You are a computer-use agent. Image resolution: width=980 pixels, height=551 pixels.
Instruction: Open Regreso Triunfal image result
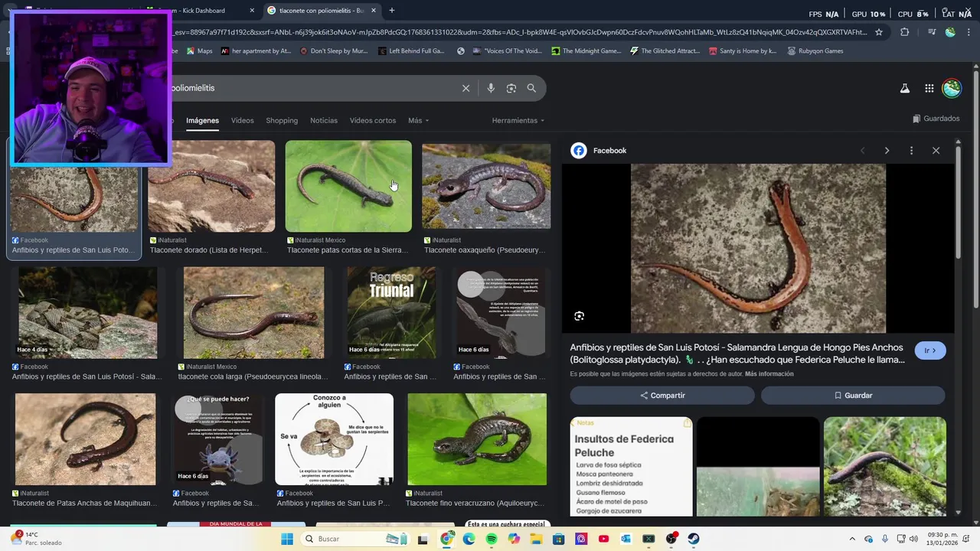pyautogui.click(x=391, y=313)
